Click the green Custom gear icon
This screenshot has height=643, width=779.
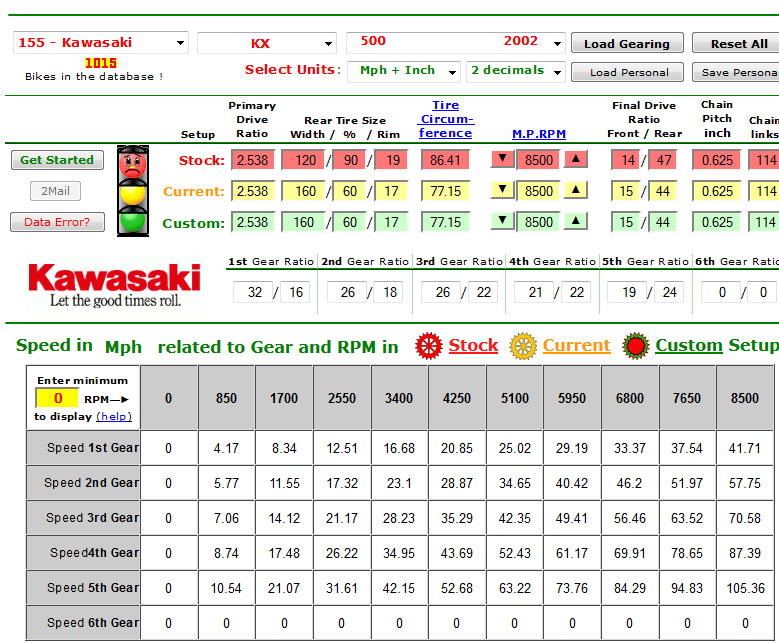636,346
